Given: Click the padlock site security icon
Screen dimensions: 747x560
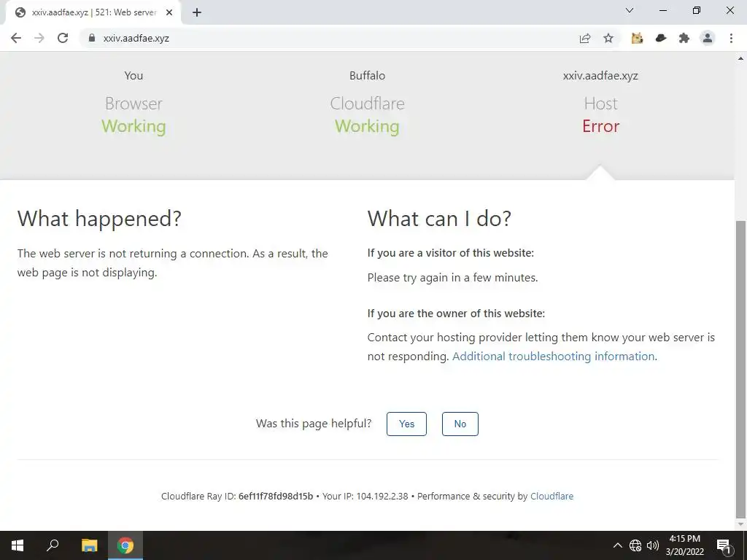Looking at the screenshot, I should [92, 38].
